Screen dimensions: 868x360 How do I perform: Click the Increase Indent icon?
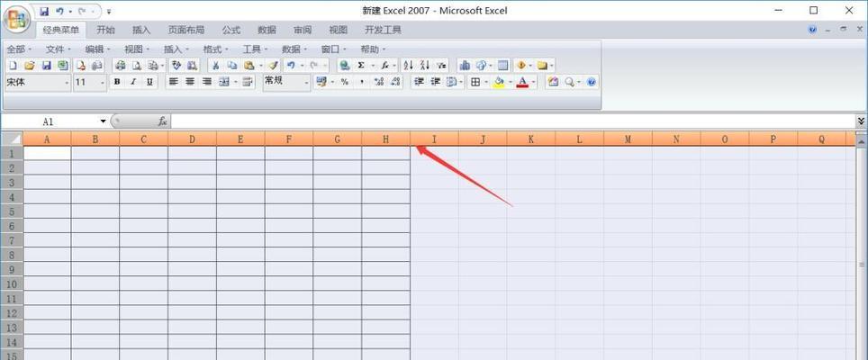436,82
